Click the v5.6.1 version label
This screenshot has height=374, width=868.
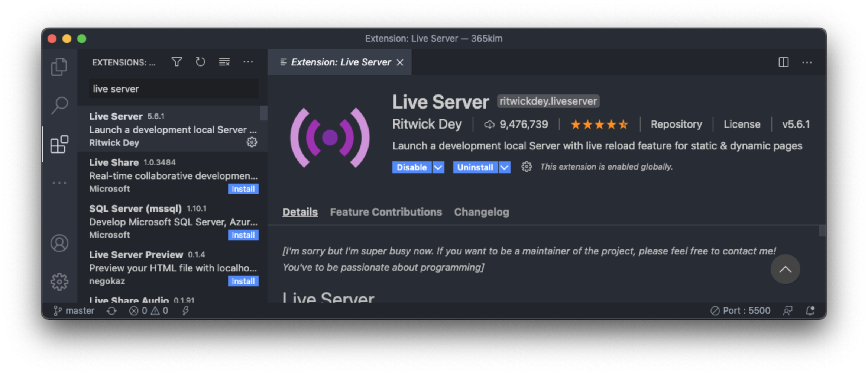tap(796, 124)
